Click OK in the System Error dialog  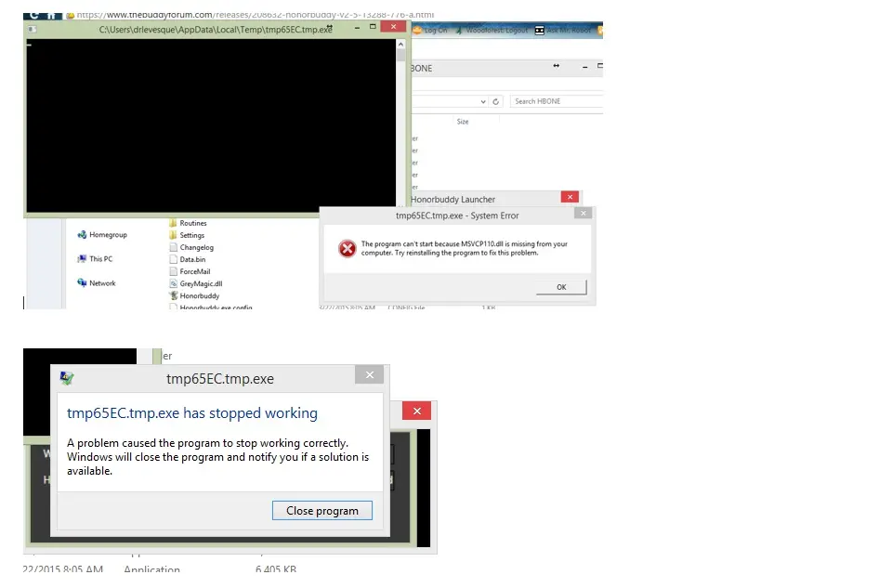tap(561, 287)
